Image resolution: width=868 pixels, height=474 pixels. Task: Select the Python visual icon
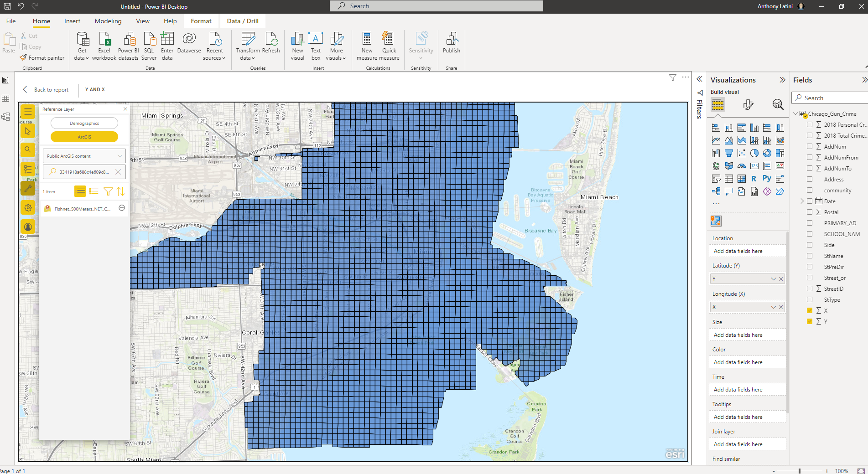click(767, 179)
